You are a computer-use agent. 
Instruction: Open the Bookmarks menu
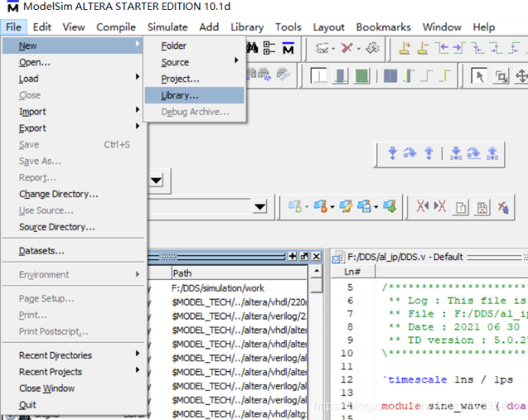(x=383, y=27)
